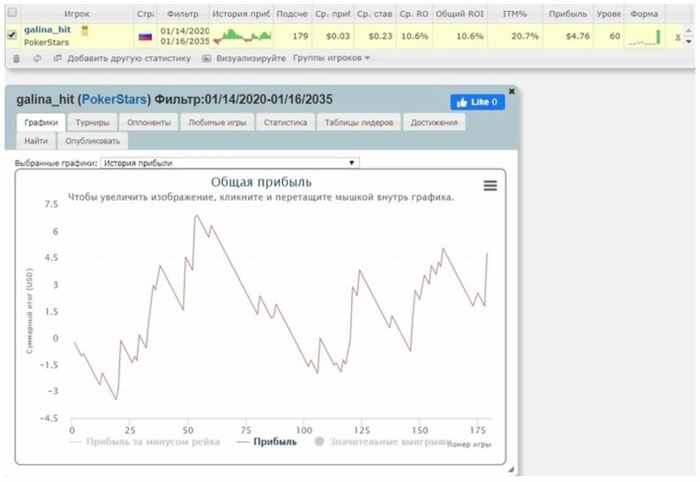Switch to the Графики tab
Image resolution: width=700 pixels, height=482 pixels.
[41, 122]
